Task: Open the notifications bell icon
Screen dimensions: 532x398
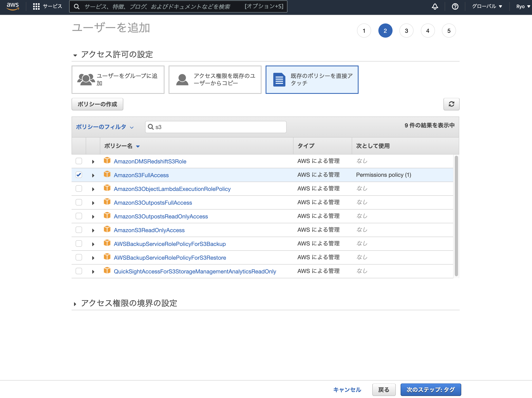Action: (x=435, y=6)
